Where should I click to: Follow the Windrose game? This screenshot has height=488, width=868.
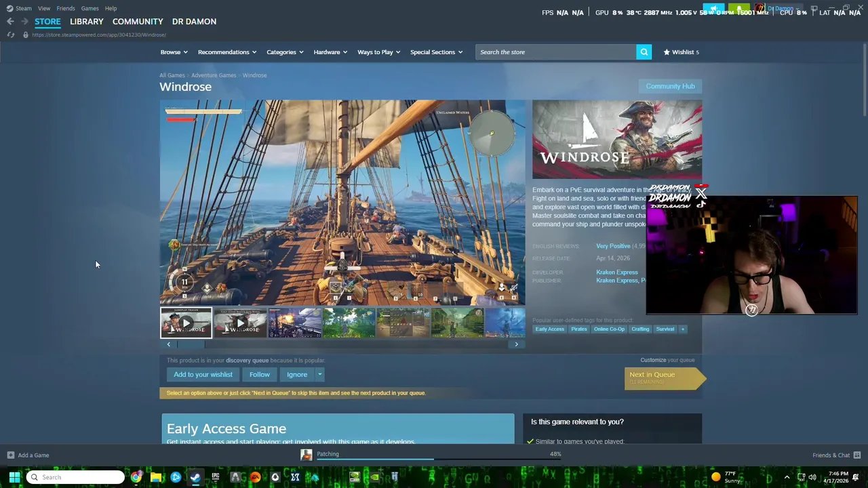tap(259, 374)
